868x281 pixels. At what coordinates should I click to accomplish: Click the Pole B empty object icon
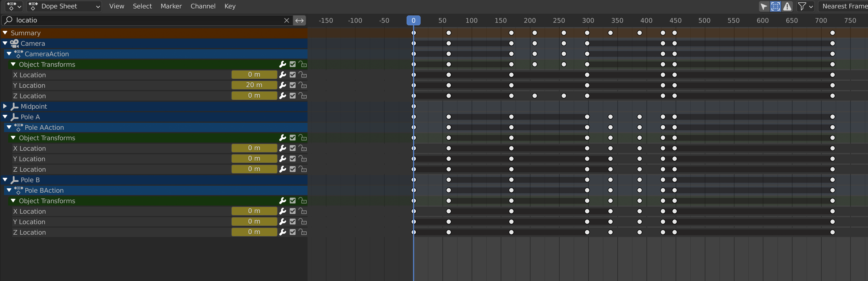(15, 180)
